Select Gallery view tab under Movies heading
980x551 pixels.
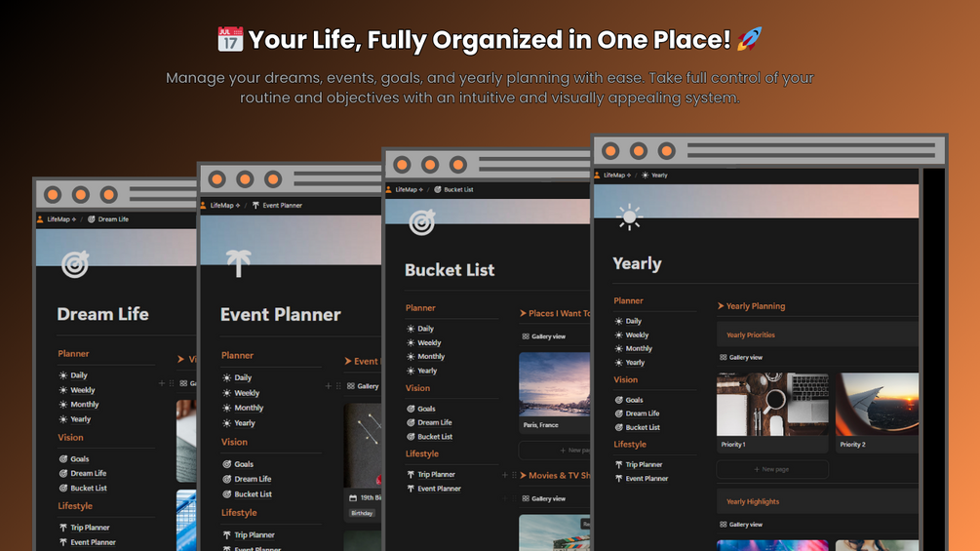point(544,498)
